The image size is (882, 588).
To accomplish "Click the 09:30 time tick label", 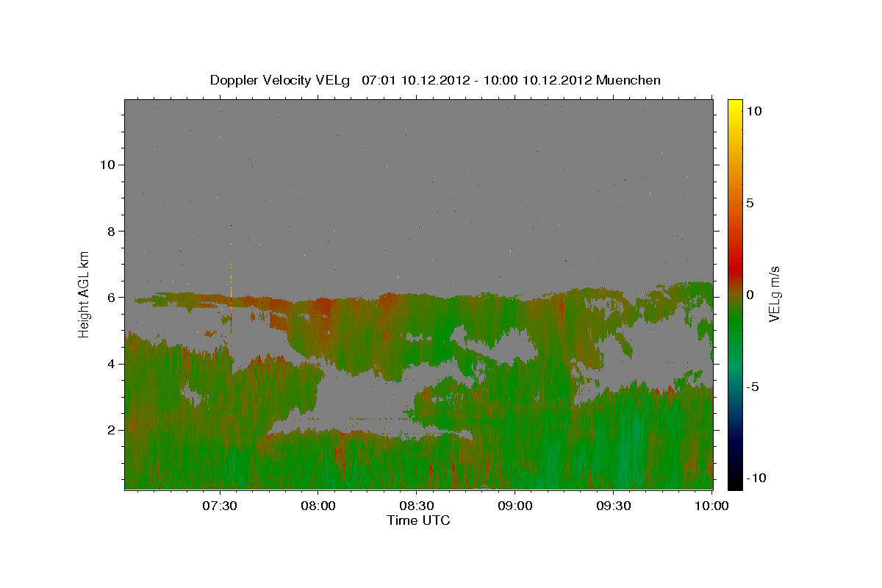I will tap(613, 506).
